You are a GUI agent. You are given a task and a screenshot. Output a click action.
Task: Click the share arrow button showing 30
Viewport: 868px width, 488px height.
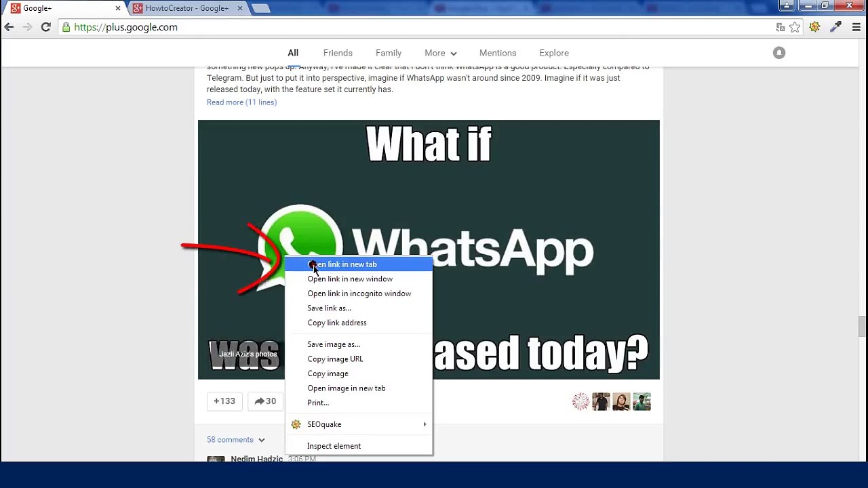tap(265, 401)
